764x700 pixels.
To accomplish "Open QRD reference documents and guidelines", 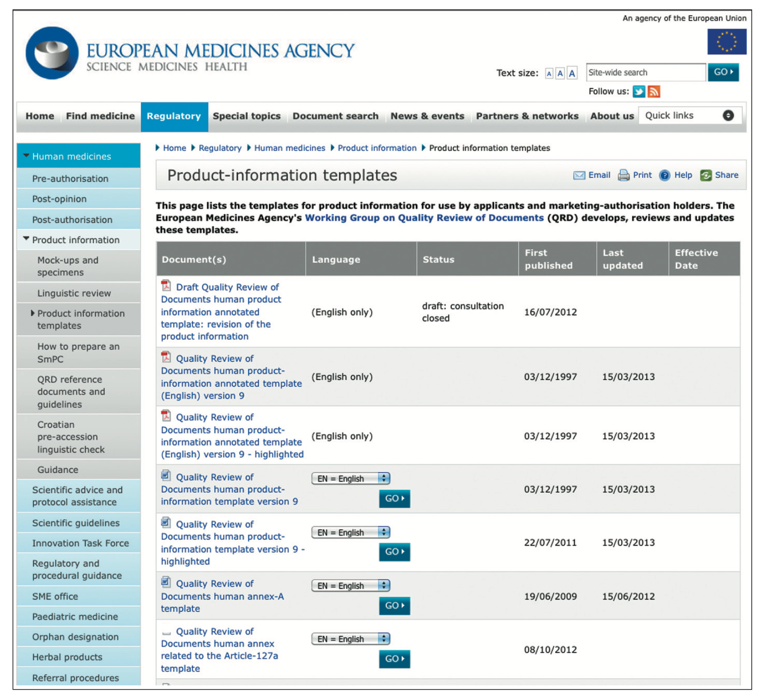I will (x=79, y=392).
